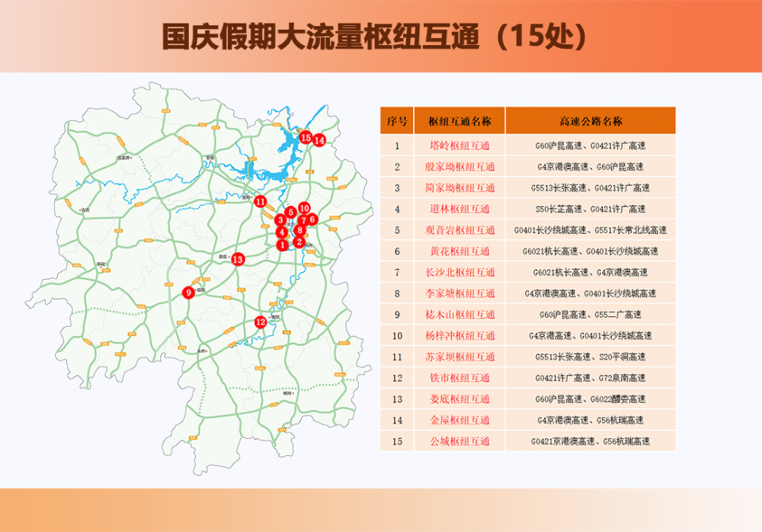Viewport: 762px width, 532px height.
Task: Click the 枢纽互通名称 column header
Action: tap(459, 120)
